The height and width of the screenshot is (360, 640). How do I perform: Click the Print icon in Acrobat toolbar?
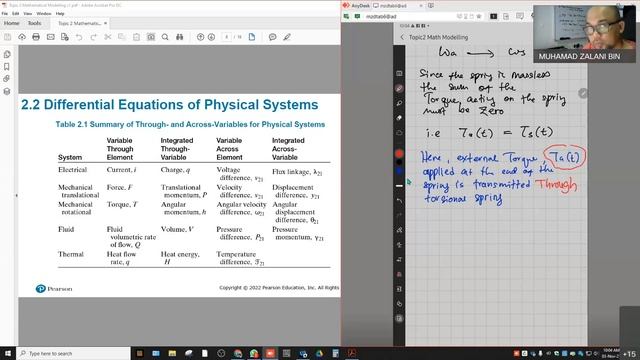(x=36, y=37)
